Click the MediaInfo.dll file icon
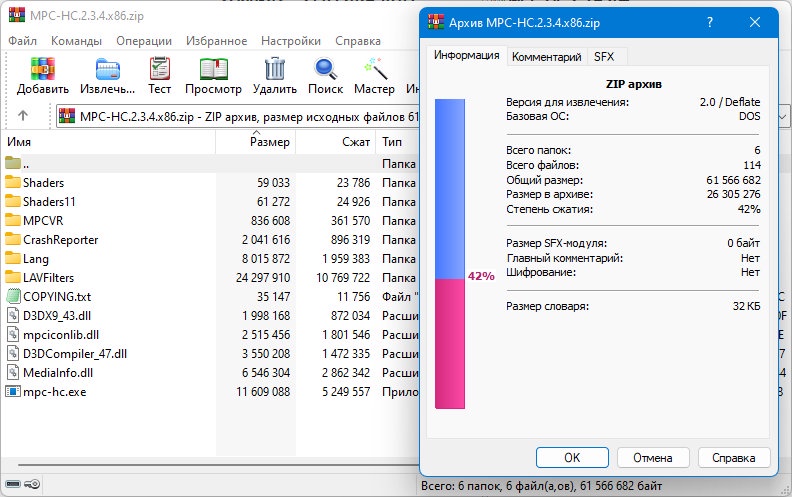Screen dimensions: 792x497 [x=13, y=372]
